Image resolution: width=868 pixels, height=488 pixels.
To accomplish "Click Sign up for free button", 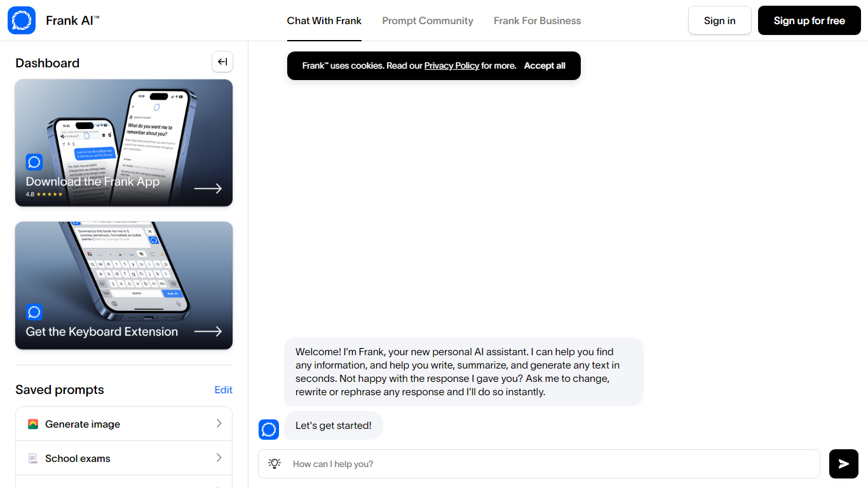I will (809, 20).
